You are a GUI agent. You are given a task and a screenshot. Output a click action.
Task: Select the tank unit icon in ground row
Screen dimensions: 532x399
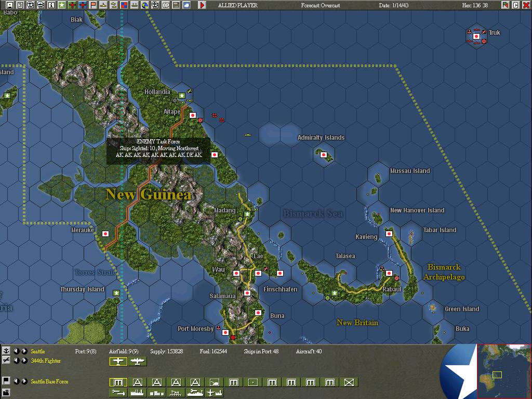tap(214, 382)
